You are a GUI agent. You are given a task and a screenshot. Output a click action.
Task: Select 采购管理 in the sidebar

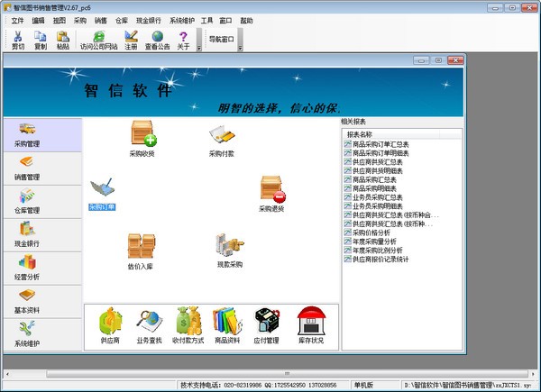(x=42, y=135)
